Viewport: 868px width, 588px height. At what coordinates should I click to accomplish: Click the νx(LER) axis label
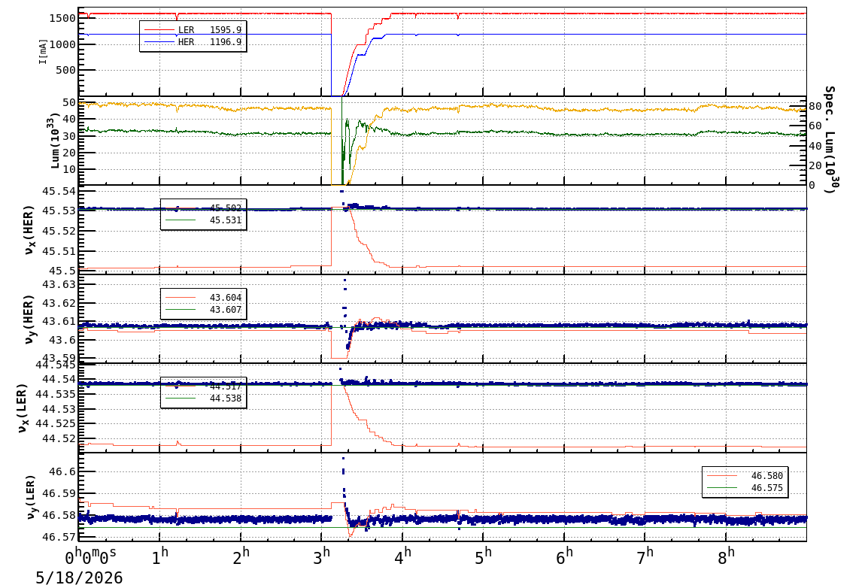(23, 408)
